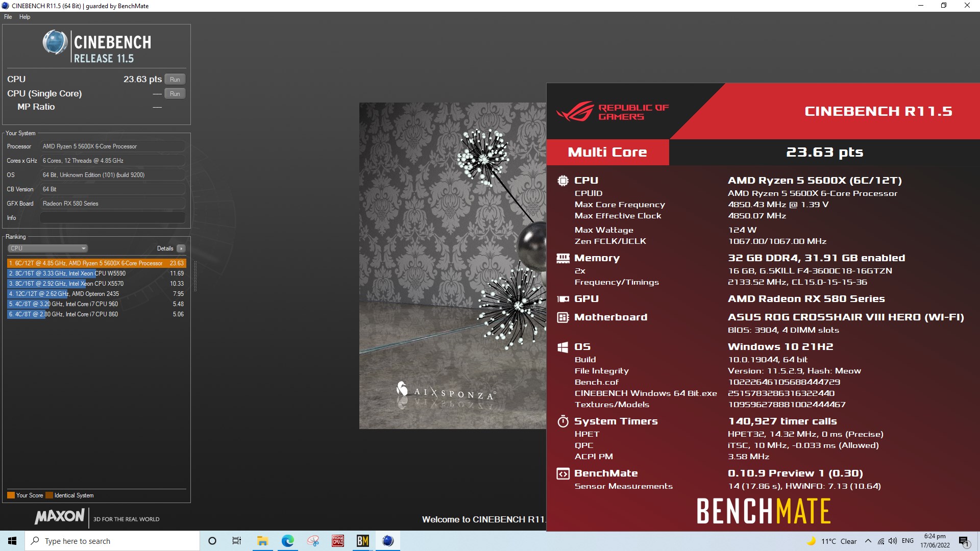The image size is (980, 551).
Task: Click the Cinebench globe logo
Action: [x=55, y=42]
